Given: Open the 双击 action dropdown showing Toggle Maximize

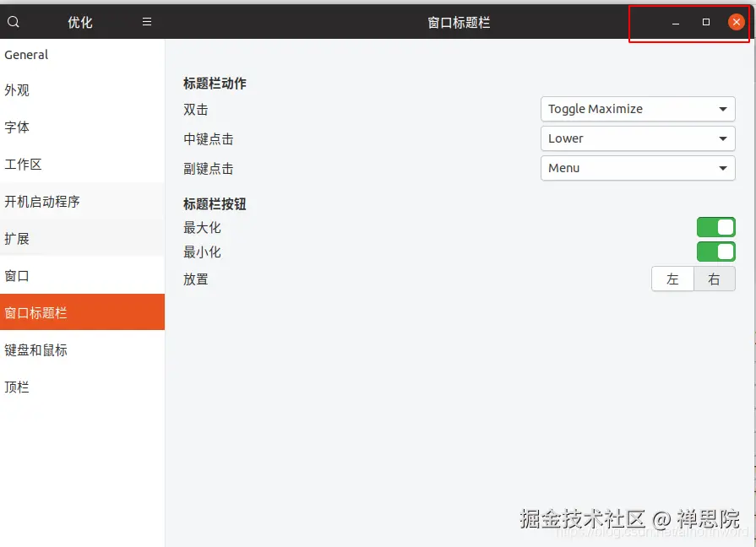Looking at the screenshot, I should tap(637, 109).
